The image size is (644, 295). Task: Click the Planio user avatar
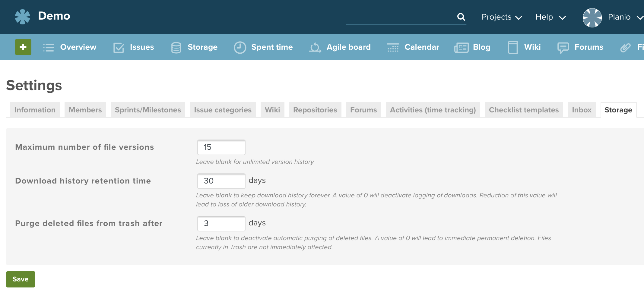(592, 17)
